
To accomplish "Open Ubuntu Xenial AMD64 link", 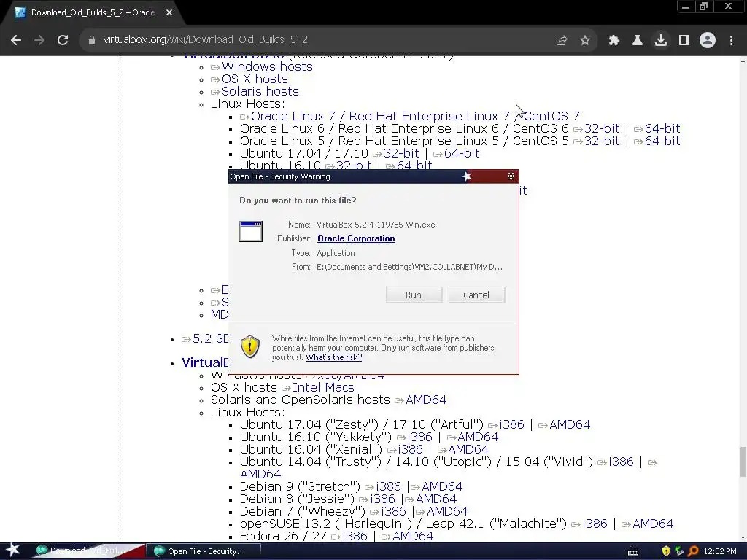I will pyautogui.click(x=468, y=449).
